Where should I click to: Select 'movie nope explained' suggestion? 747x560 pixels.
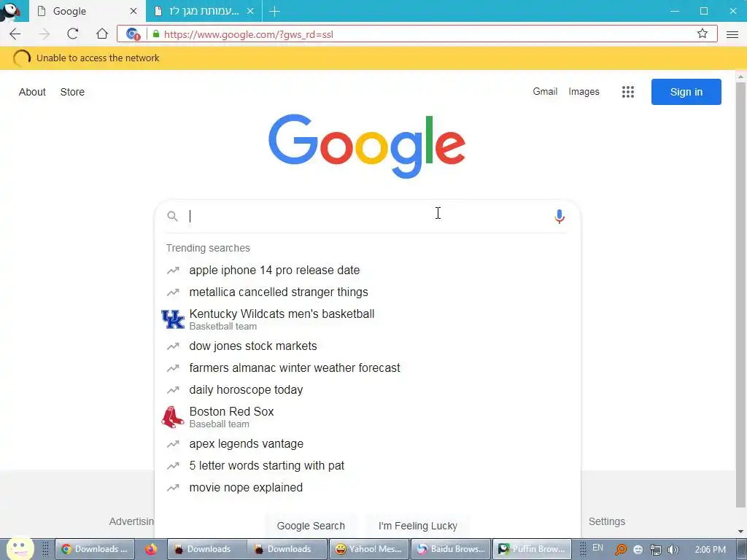pos(367,487)
